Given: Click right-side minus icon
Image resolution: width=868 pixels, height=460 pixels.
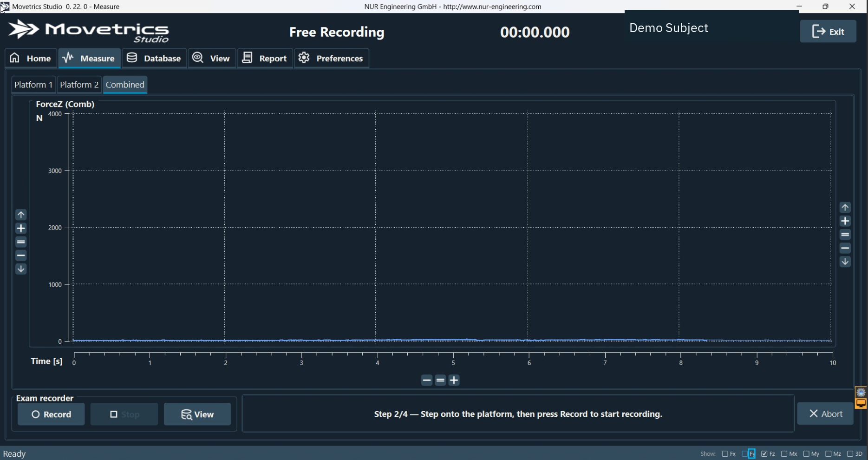Looking at the screenshot, I should pos(845,248).
